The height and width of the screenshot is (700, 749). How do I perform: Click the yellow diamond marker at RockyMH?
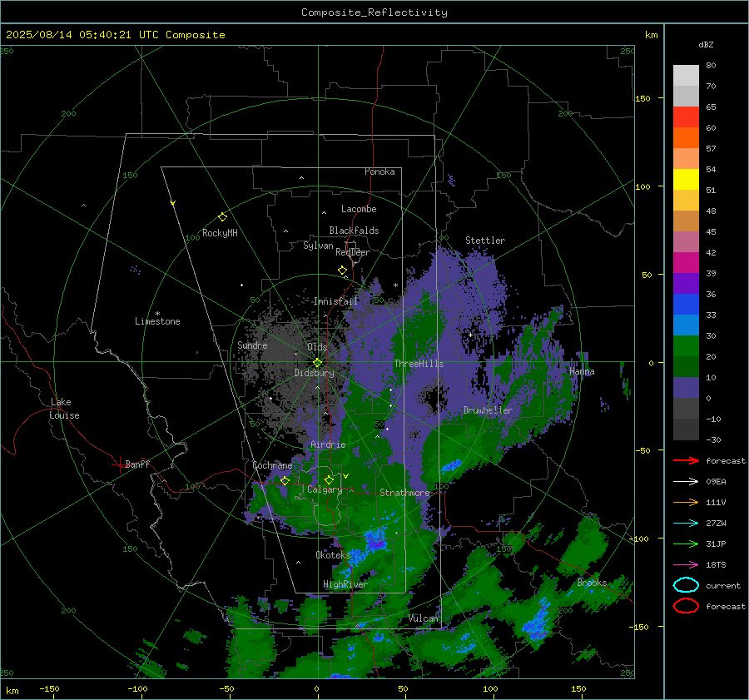click(222, 217)
